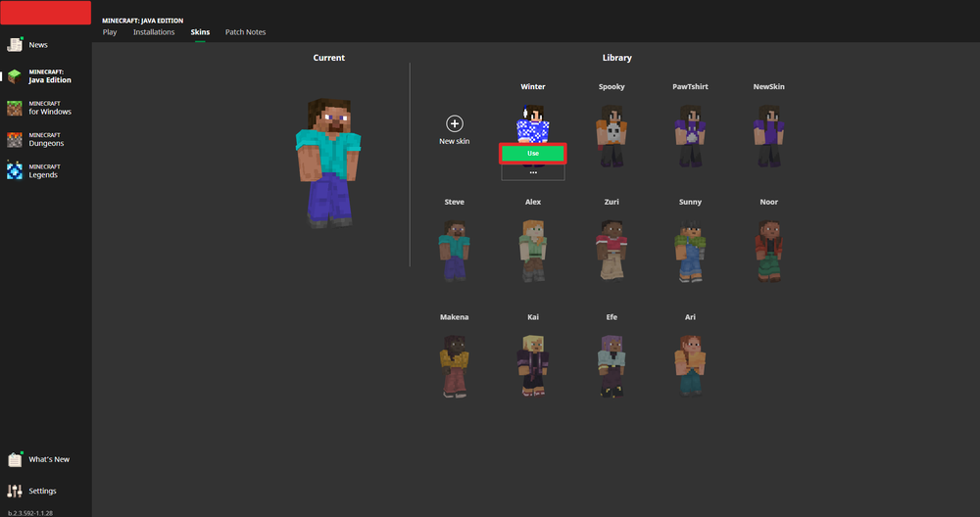
Task: Expand the Winter skin more options button
Action: pyautogui.click(x=533, y=172)
